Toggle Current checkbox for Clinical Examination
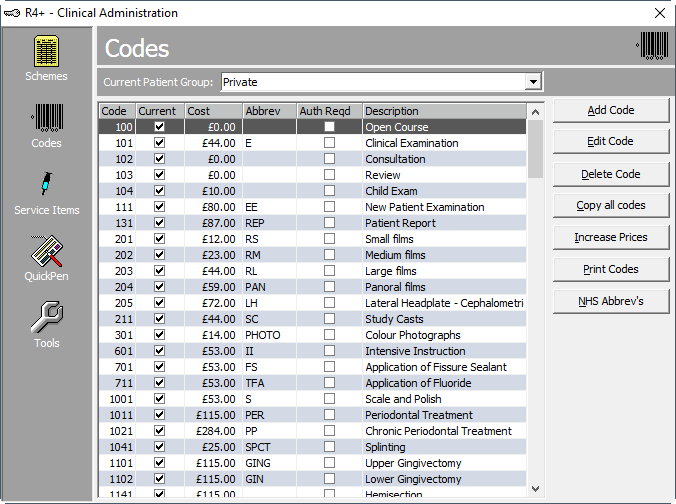The width and height of the screenshot is (676, 504). point(160,143)
